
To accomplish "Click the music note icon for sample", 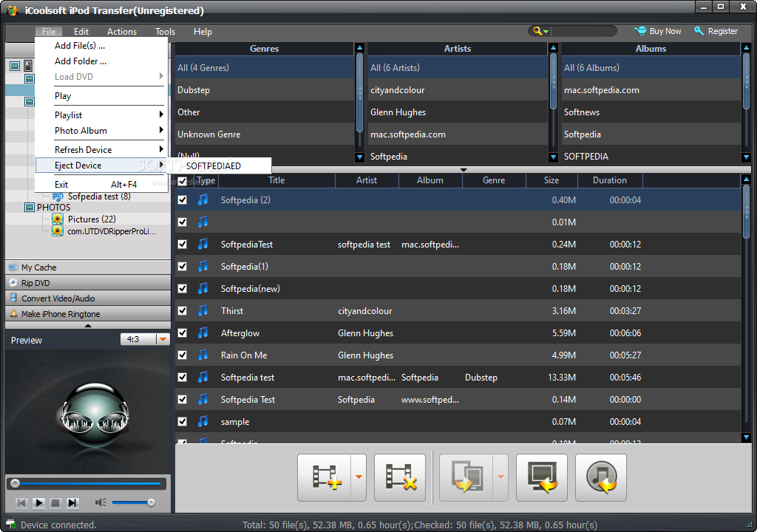I will point(203,421).
